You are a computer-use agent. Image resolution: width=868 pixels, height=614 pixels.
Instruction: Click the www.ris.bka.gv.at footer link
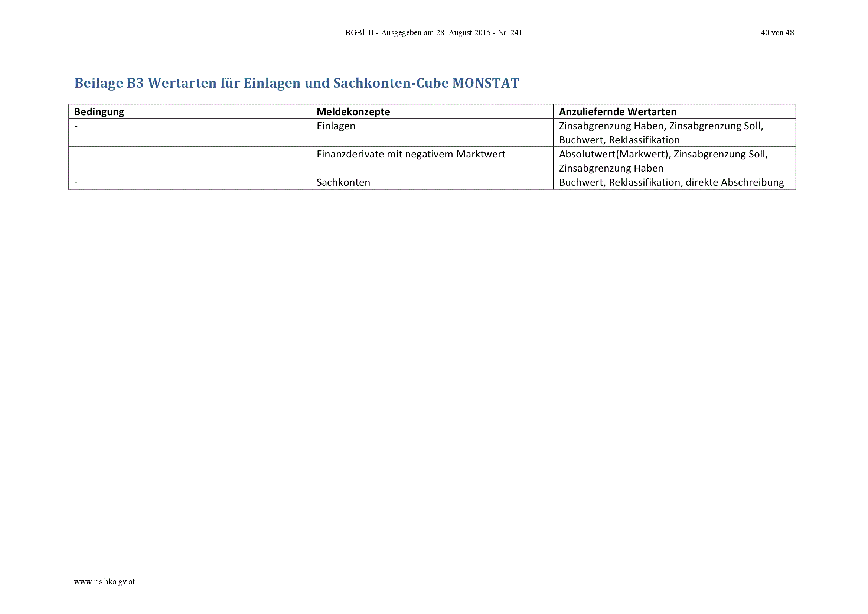104,582
